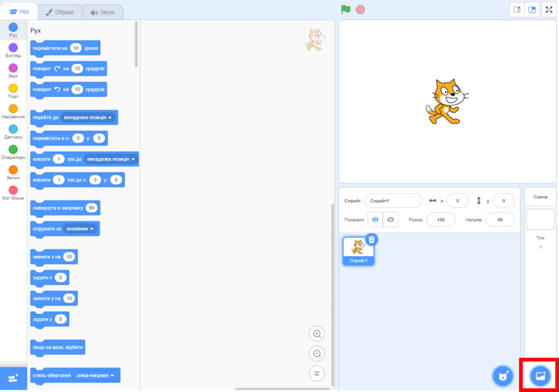
Task: Click the sprite name field Спрайт1
Action: (393, 201)
